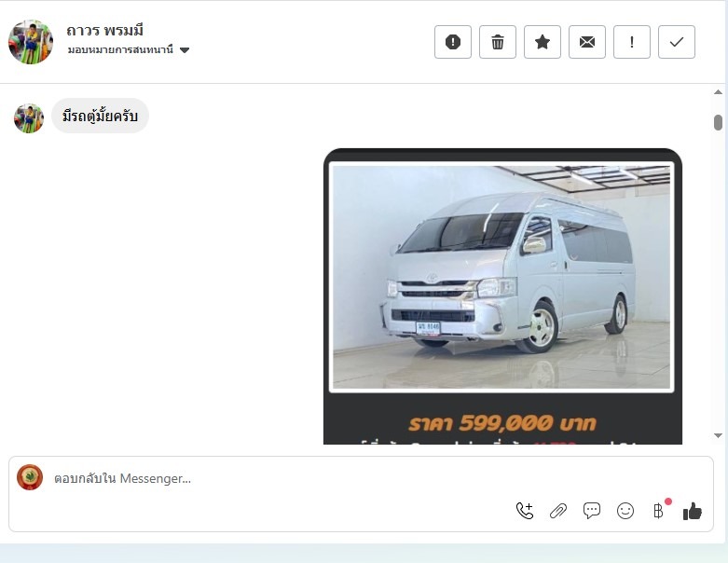Star this conversation with the star icon

coord(543,42)
